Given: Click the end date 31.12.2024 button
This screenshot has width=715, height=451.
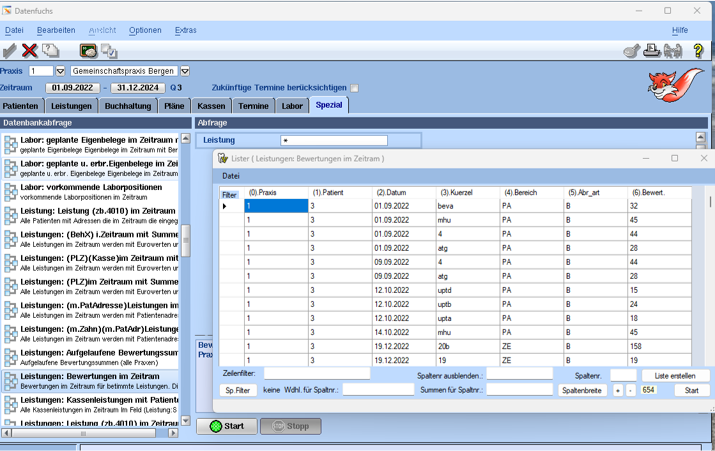Looking at the screenshot, I should [x=138, y=88].
